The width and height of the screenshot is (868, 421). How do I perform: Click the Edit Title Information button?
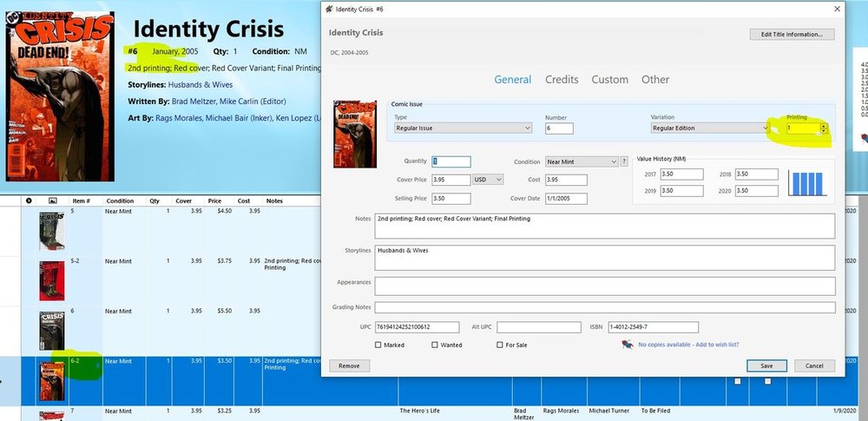792,35
